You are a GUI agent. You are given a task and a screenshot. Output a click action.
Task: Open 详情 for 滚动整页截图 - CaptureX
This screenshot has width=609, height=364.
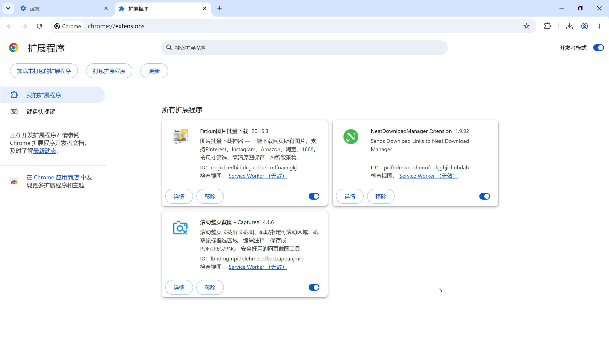tap(179, 287)
